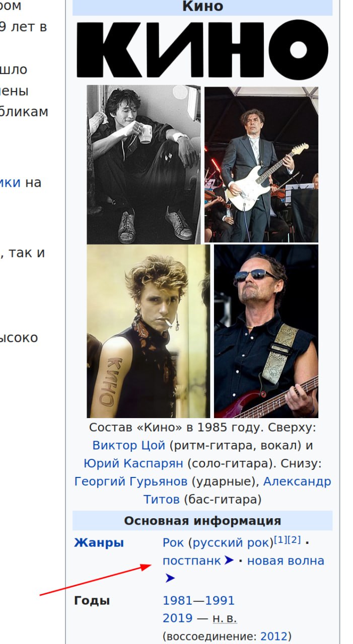Open the photo of the bassist in sunglasses
The image size is (353, 644).
(266, 331)
